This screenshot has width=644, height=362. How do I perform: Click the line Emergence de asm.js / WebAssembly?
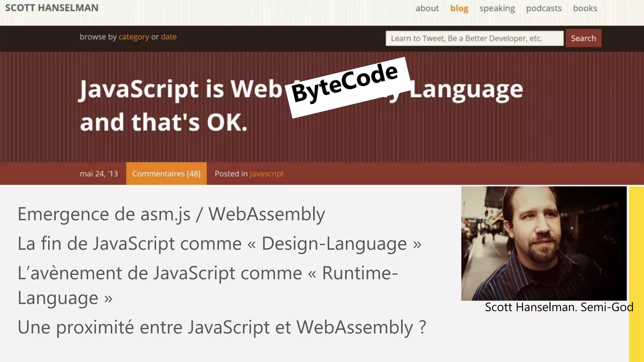click(x=171, y=215)
